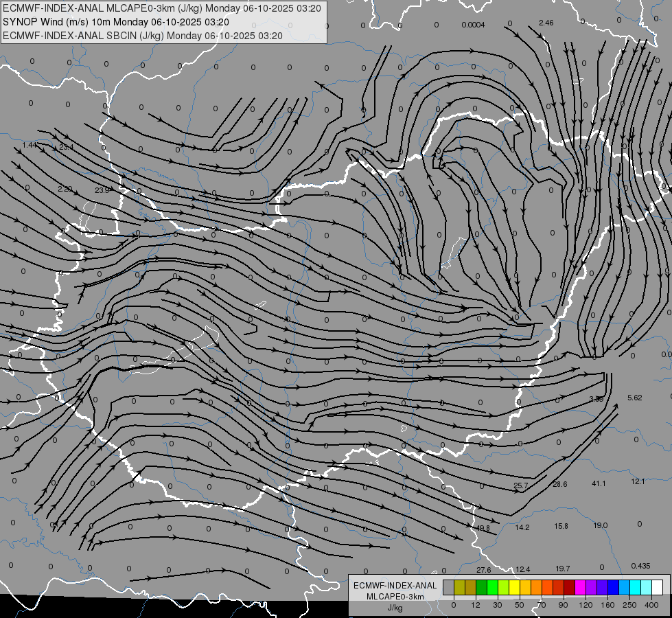Image resolution: width=672 pixels, height=618 pixels.
Task: Click the cyan legend swatch
Action: [x=635, y=587]
